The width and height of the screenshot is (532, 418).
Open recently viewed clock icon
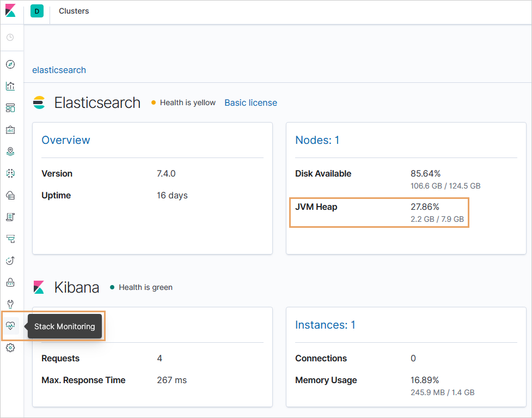pos(10,38)
